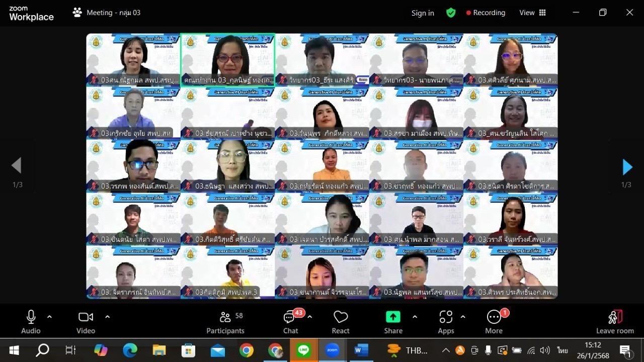The image size is (644, 362).
Task: Click the battery tray icon
Action: click(516, 350)
